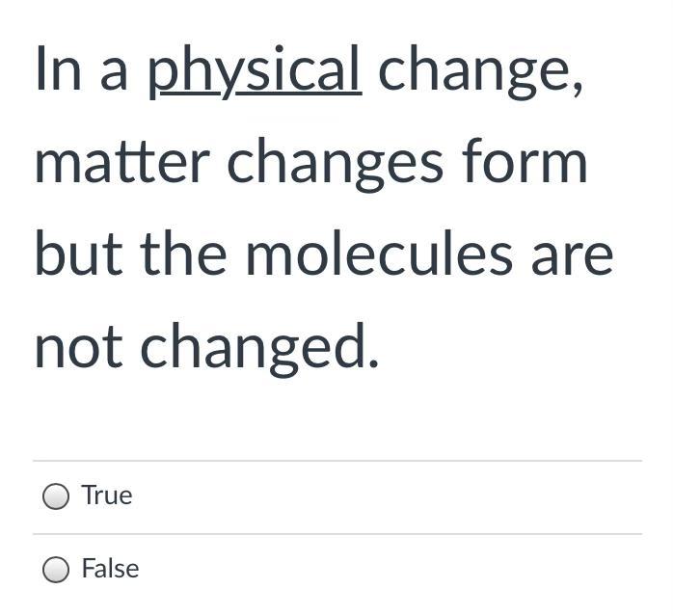Image resolution: width=673 pixels, height=616 pixels.
Task: Click the word not in last line
Action: [x=79, y=350]
